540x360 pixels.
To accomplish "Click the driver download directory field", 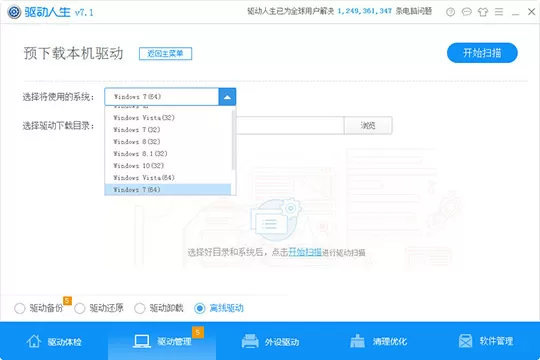I will [290, 125].
